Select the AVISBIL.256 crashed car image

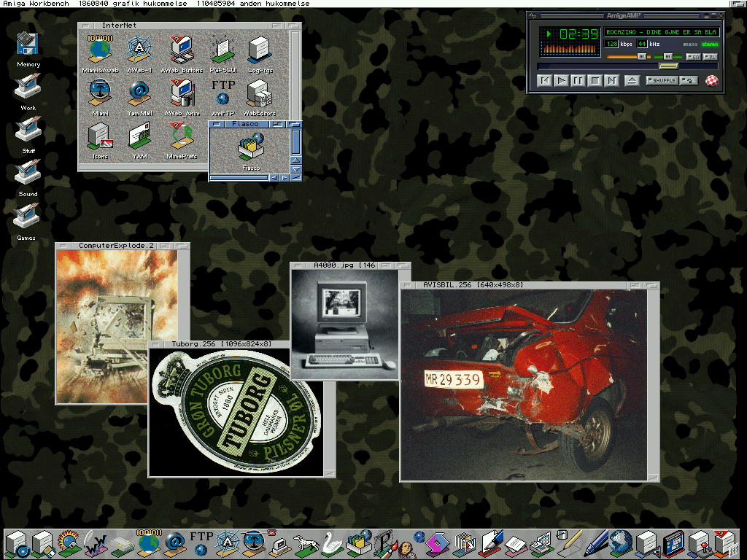523,384
